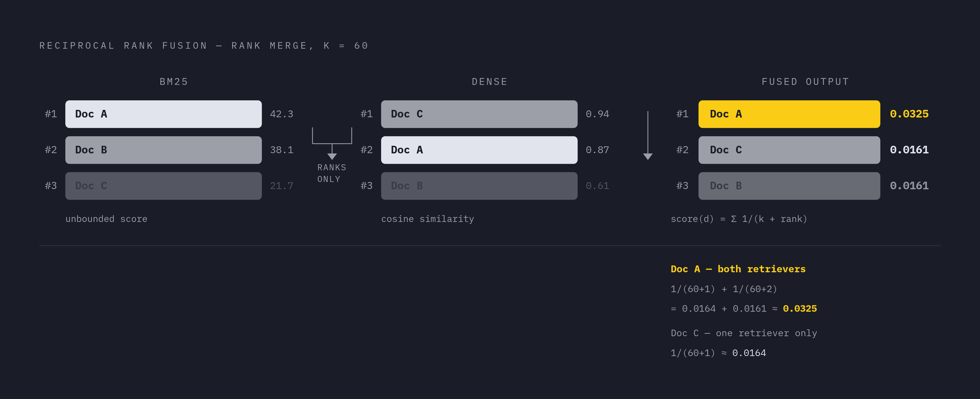980x399 pixels.
Task: Click the cosine value 0.87
Action: coord(597,150)
